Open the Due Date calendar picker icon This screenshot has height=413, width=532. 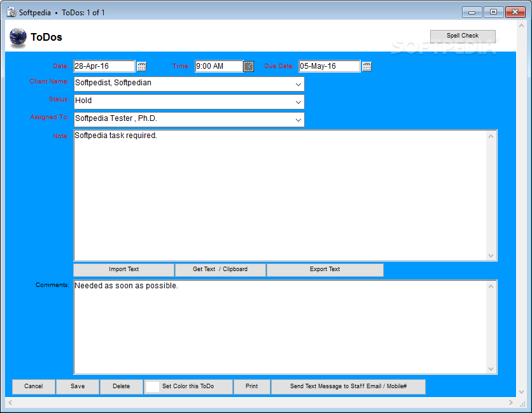[367, 66]
